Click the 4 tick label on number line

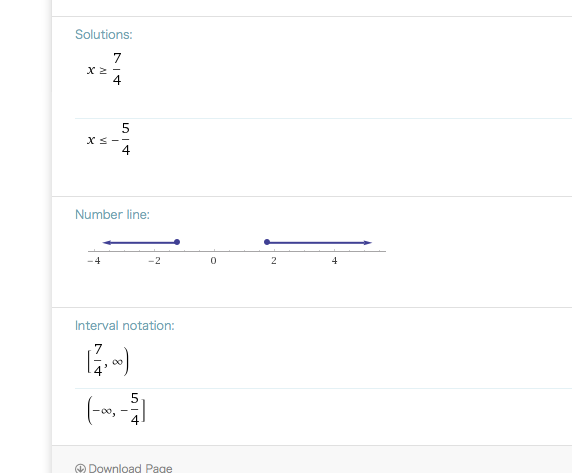(x=335, y=261)
